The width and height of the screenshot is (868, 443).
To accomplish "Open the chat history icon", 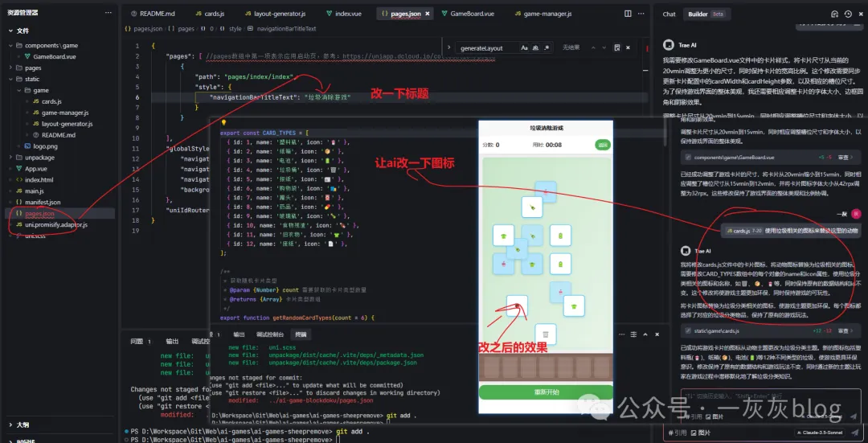I will click(848, 14).
